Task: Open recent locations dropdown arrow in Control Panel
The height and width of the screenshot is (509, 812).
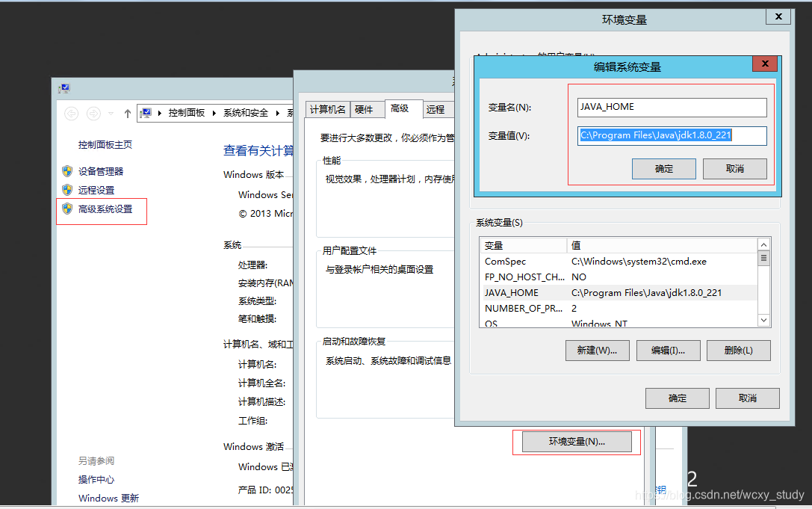Action: click(111, 114)
